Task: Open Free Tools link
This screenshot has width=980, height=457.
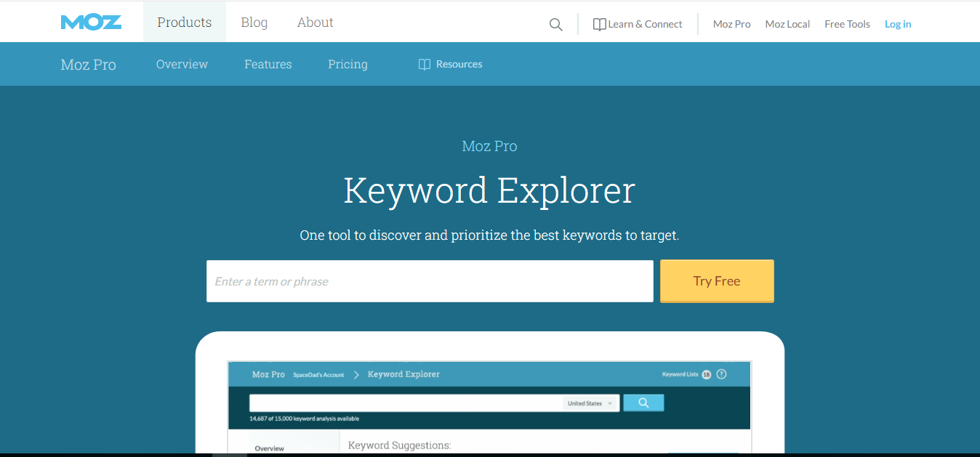Action: pos(847,25)
